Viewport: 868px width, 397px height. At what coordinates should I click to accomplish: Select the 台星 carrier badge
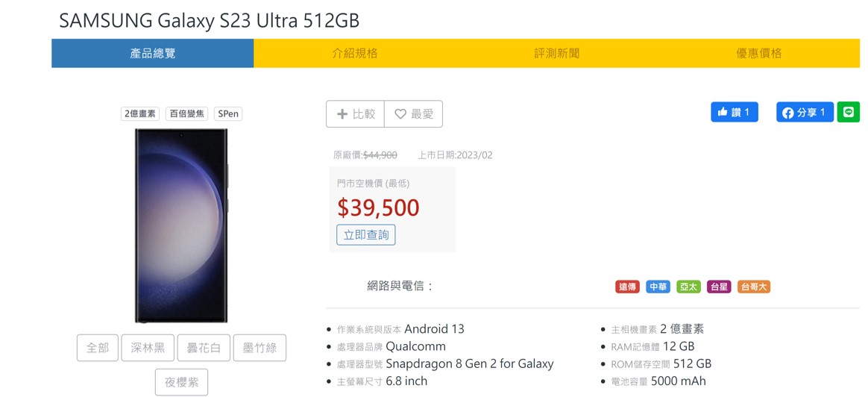(719, 287)
